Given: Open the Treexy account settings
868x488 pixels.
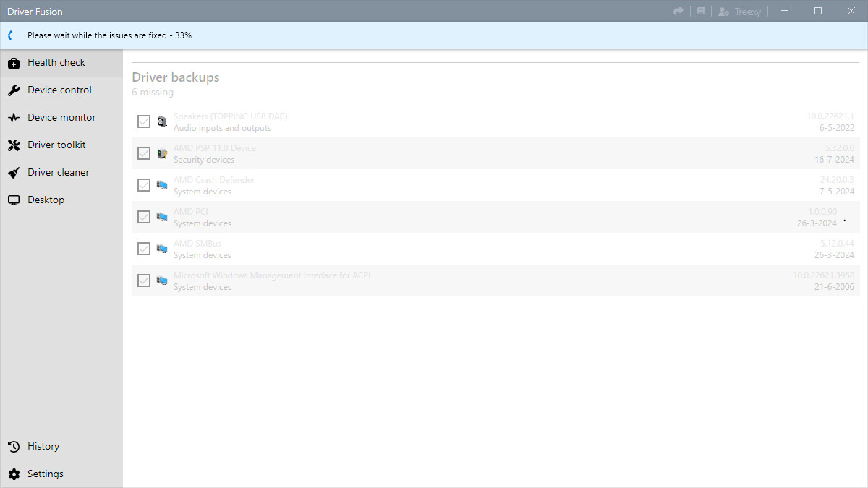Looking at the screenshot, I should (739, 12).
